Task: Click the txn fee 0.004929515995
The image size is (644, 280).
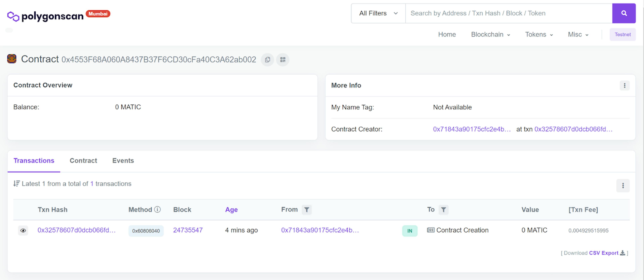Action: tap(588, 230)
